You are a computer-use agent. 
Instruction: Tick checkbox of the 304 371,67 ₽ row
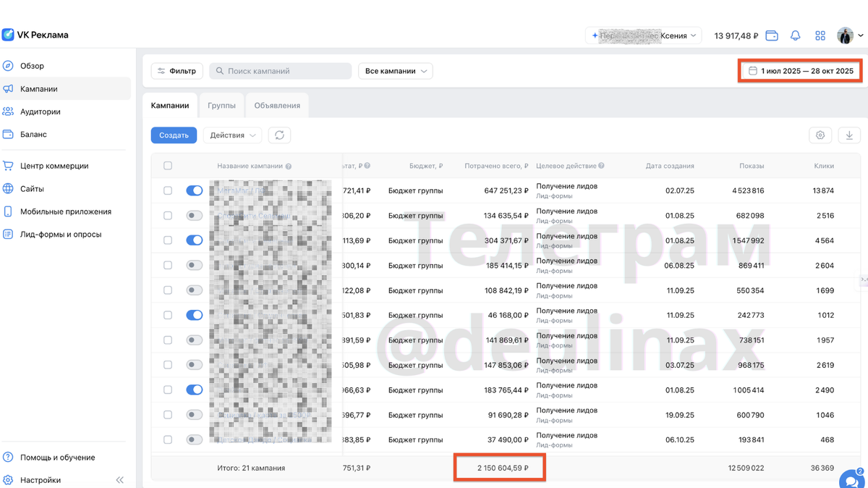click(x=168, y=240)
